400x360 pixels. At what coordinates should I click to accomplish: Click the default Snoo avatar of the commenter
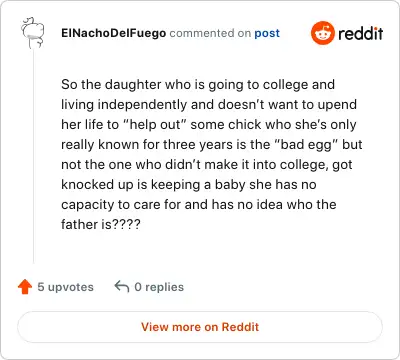click(32, 33)
